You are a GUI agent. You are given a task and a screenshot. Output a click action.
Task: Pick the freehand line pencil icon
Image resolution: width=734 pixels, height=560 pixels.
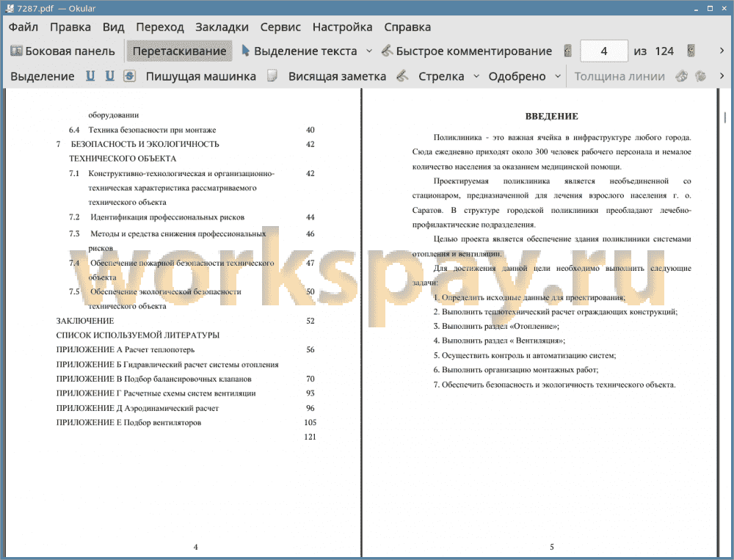[402, 76]
